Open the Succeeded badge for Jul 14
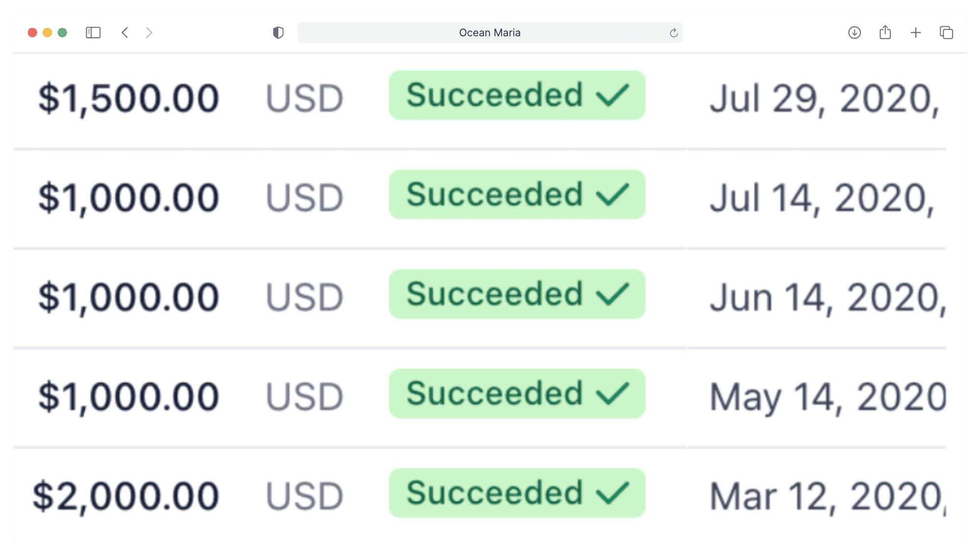The width and height of the screenshot is (980, 555). tap(517, 194)
